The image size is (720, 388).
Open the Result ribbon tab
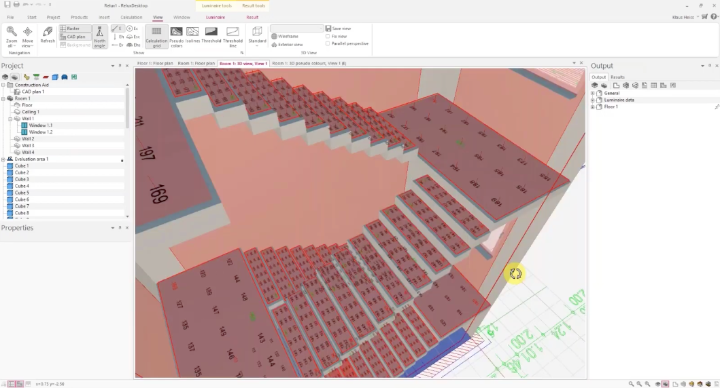(253, 17)
